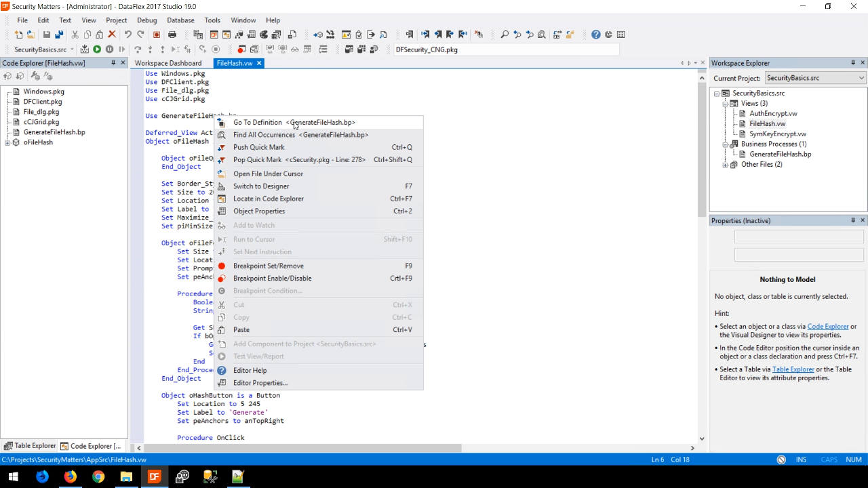Toggle pin on Code Explorer panel
868x488 pixels.
[113, 63]
